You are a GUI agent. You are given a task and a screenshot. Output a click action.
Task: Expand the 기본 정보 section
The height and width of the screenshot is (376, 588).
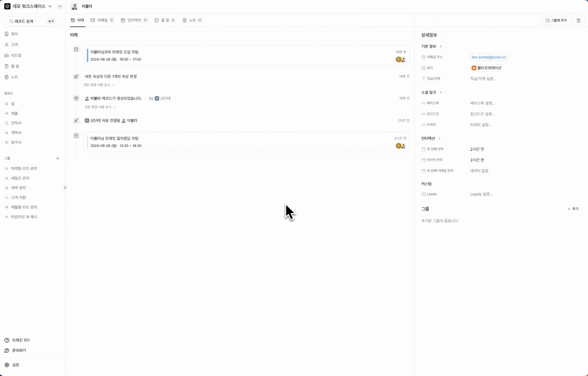432,46
